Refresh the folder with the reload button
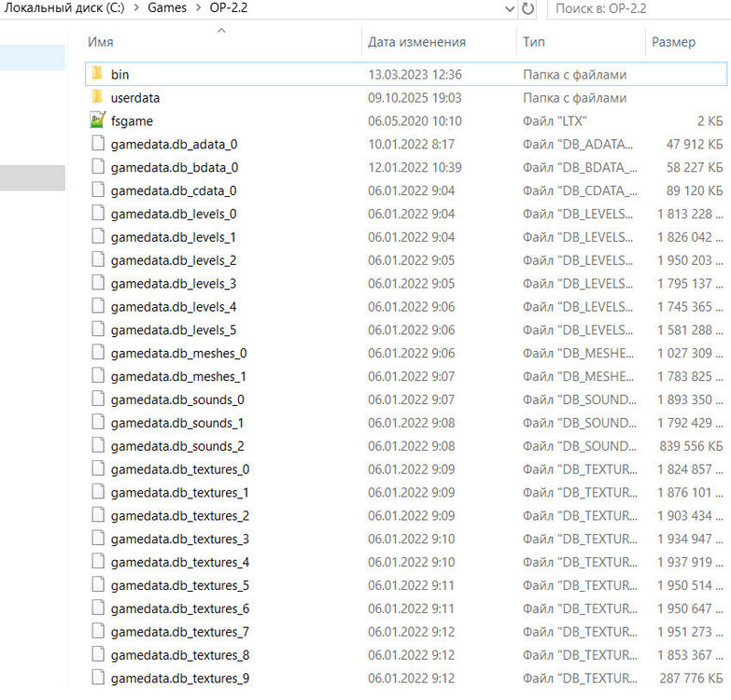 coord(528,8)
